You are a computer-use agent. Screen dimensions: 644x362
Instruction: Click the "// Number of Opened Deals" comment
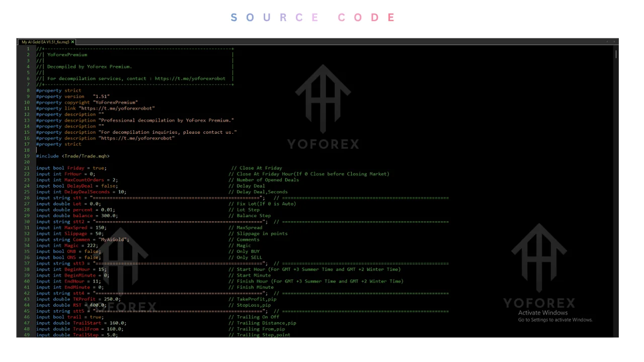pos(264,180)
